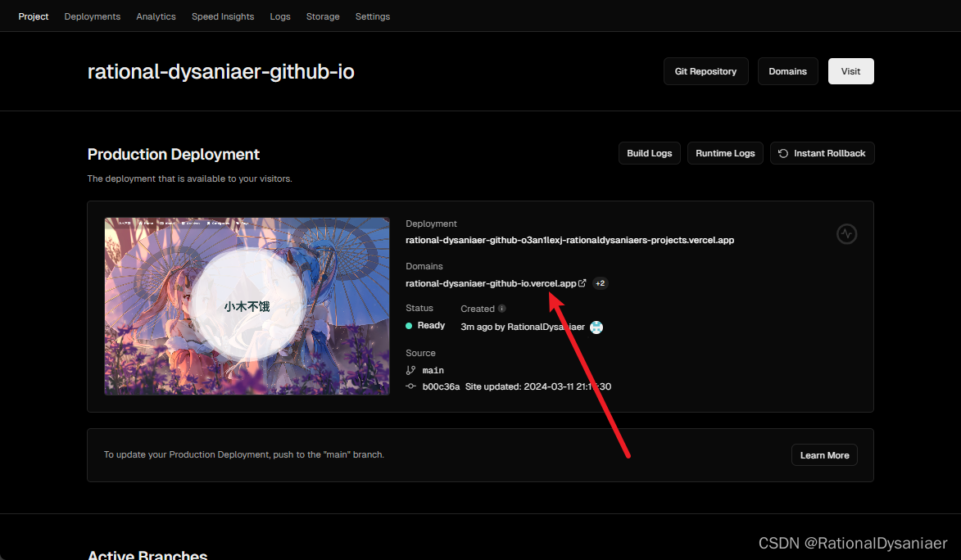Click the Instant Rollback button

click(822, 153)
